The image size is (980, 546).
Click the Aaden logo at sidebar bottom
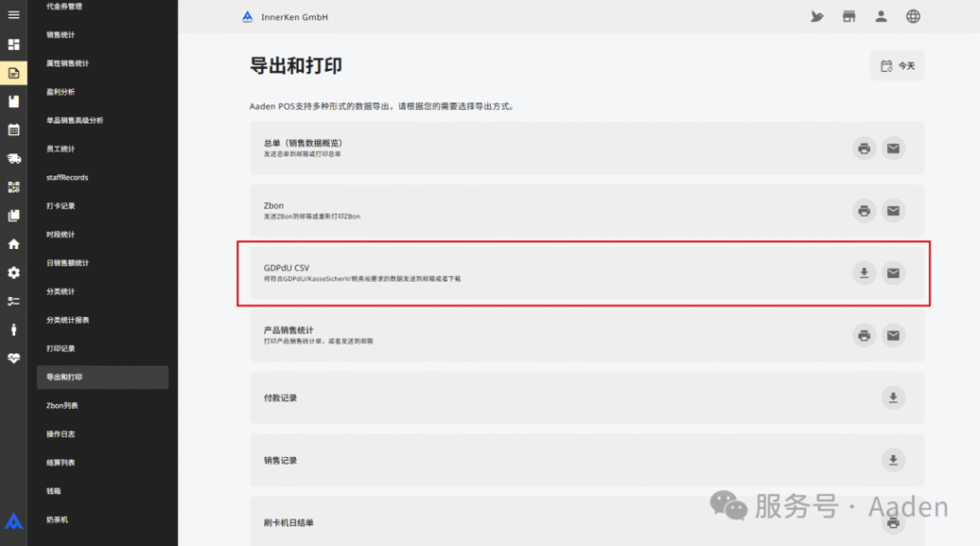(13, 521)
